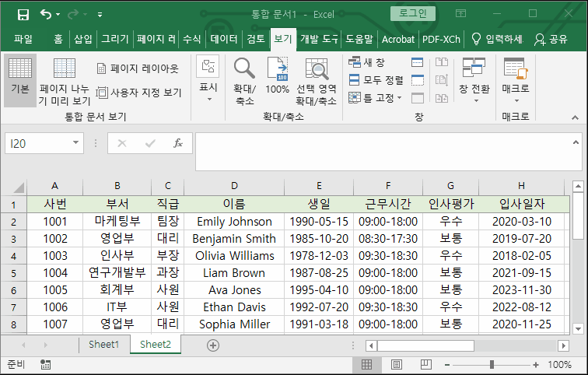Collapse the ribbon with the chevron

pyautogui.click(x=575, y=117)
